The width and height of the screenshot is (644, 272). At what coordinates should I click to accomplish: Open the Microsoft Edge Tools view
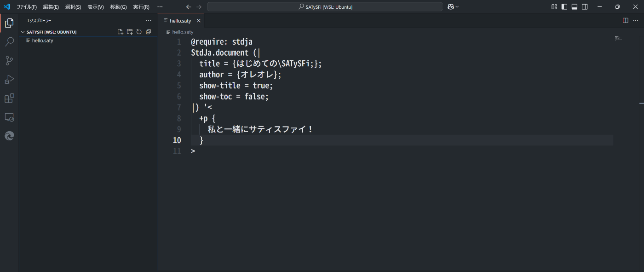(9, 136)
